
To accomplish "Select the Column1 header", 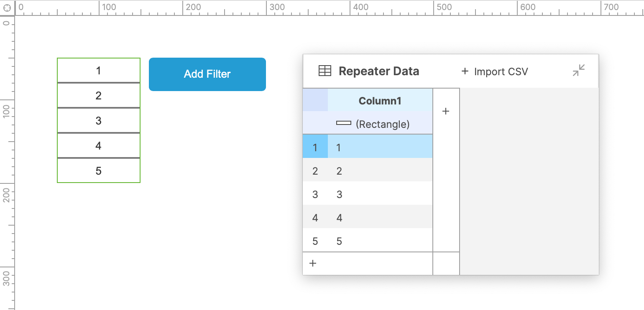I will (380, 101).
